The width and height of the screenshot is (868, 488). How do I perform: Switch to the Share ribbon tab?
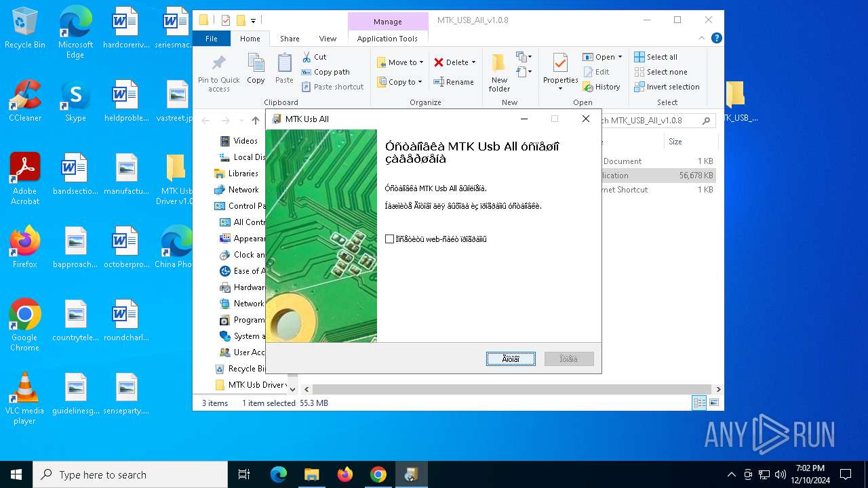coord(290,39)
